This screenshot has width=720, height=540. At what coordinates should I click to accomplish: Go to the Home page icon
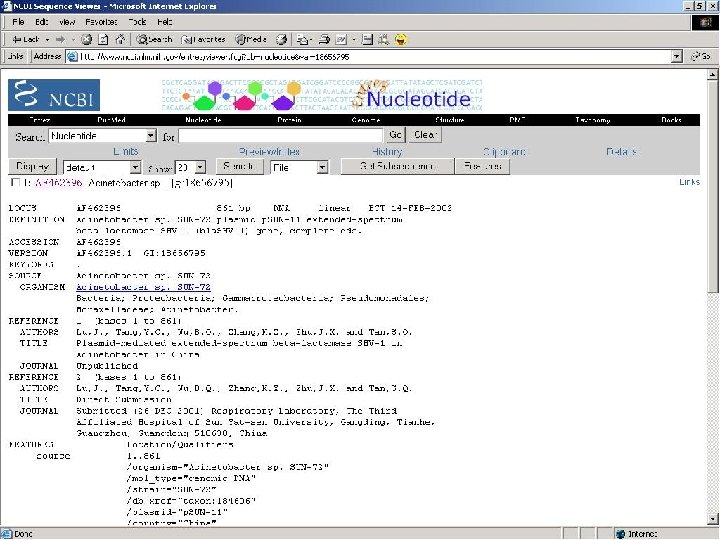(120, 39)
